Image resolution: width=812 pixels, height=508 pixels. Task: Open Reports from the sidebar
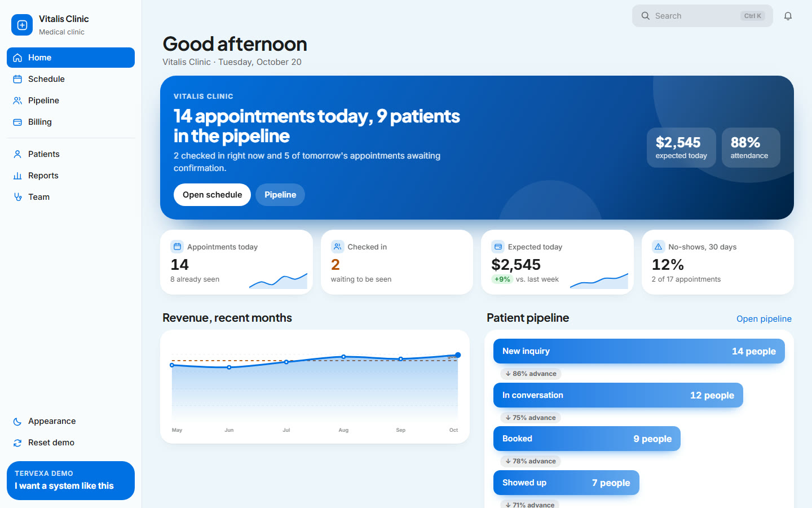pyautogui.click(x=70, y=176)
